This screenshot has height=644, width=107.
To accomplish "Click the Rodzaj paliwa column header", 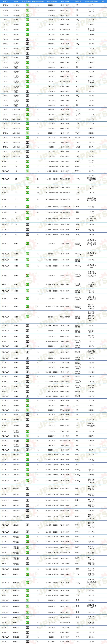I will pyautogui.click(x=27, y=2).
